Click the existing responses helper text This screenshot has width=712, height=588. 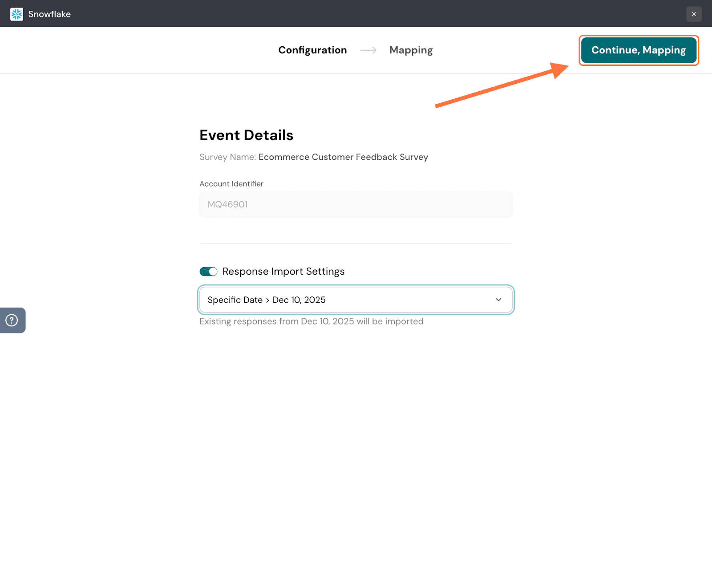pos(311,321)
